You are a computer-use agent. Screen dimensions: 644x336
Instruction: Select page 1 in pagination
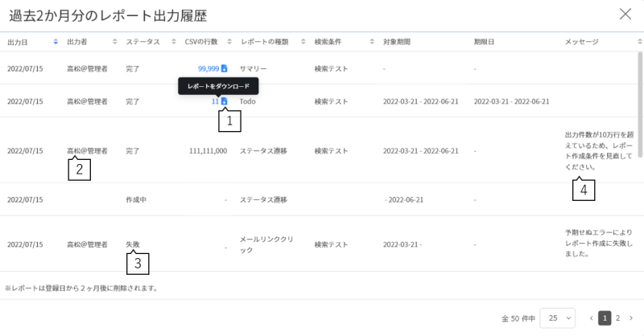tap(605, 318)
